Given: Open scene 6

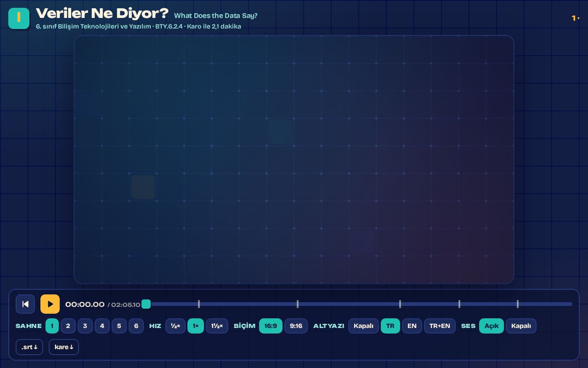Looking at the screenshot, I should coord(136,326).
